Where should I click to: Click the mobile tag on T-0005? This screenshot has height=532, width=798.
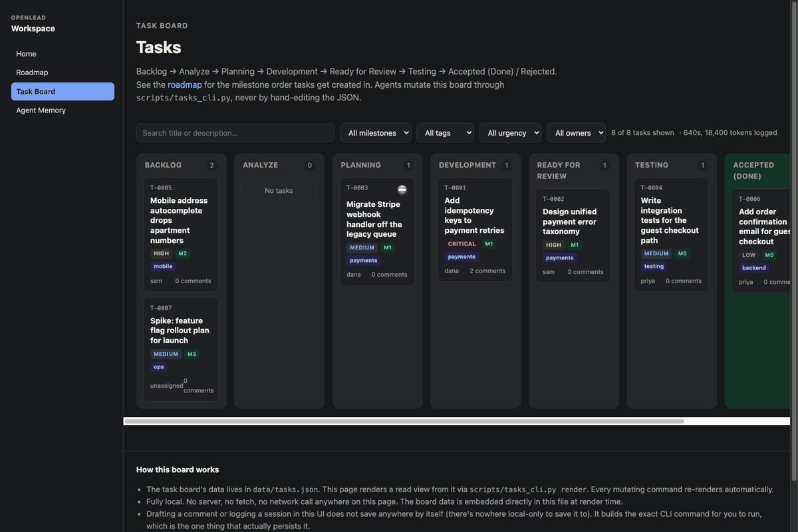click(163, 266)
